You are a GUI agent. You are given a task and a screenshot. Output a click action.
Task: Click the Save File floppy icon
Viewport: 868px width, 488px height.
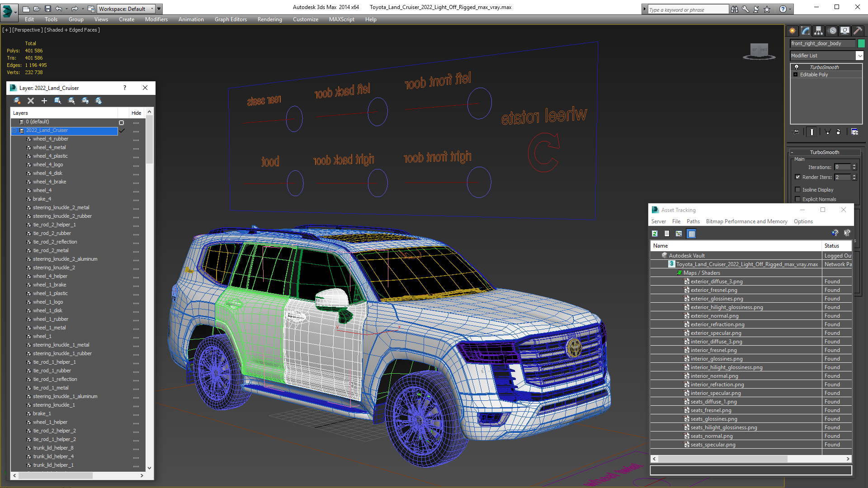[47, 9]
